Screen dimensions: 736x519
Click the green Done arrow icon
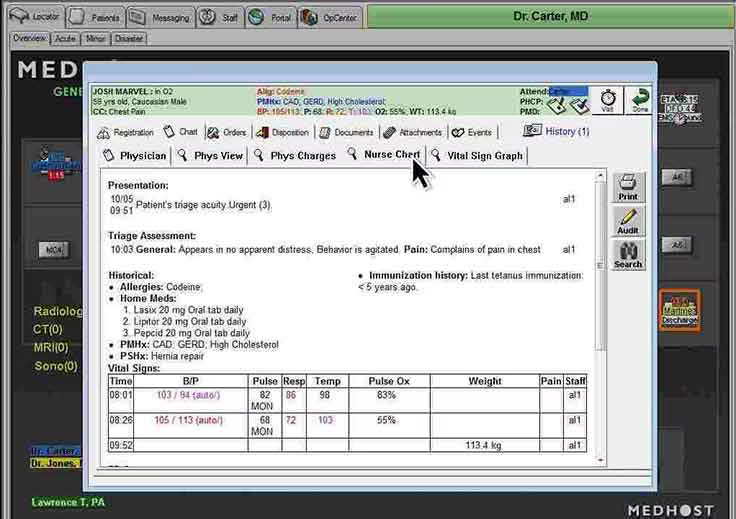639,100
